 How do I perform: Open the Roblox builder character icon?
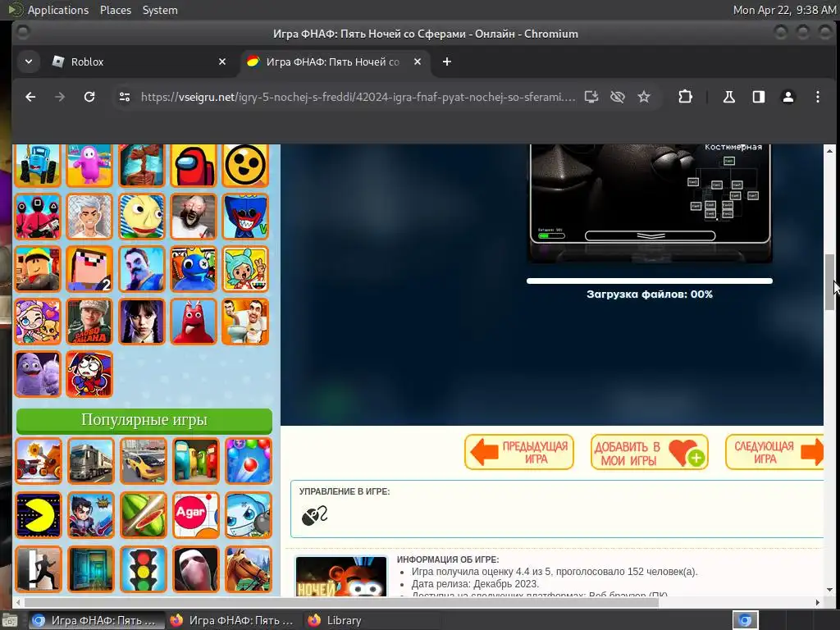click(38, 269)
